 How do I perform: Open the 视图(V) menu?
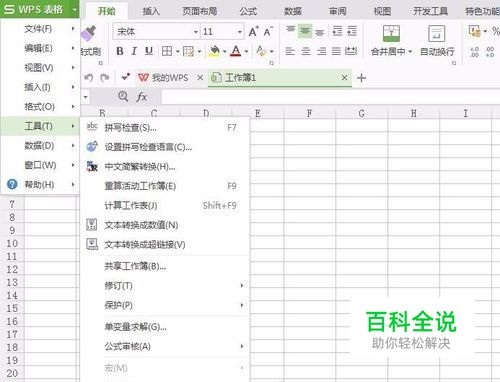[40, 68]
